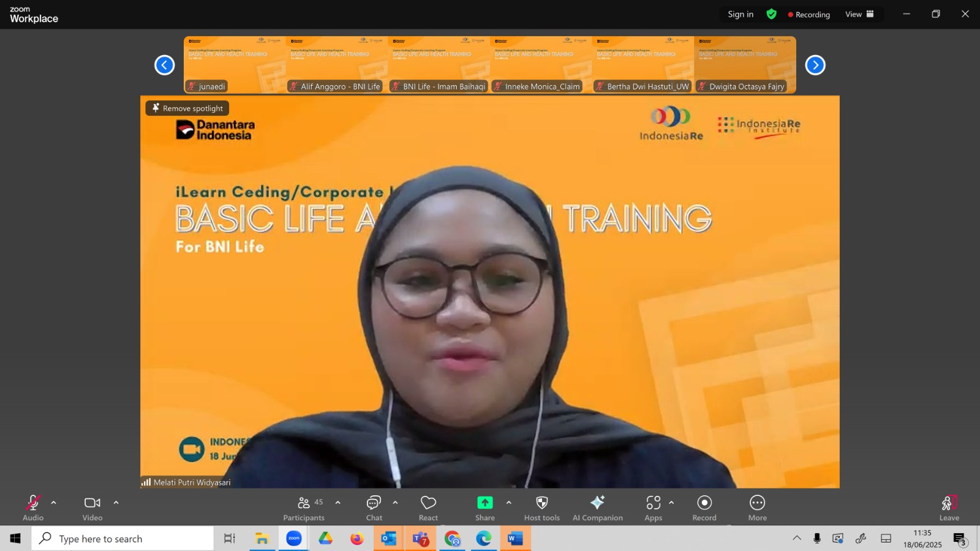Click the Record button
Image resolution: width=980 pixels, height=551 pixels.
tap(704, 508)
